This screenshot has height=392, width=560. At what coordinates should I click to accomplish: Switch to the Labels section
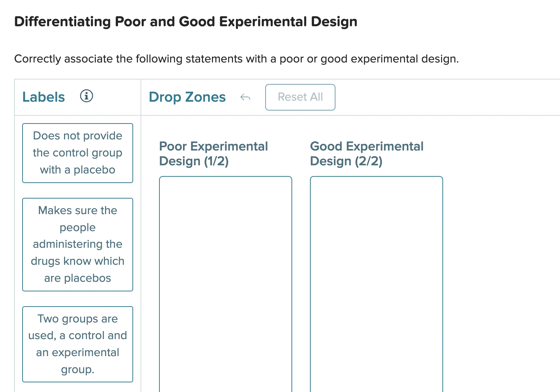pos(43,97)
